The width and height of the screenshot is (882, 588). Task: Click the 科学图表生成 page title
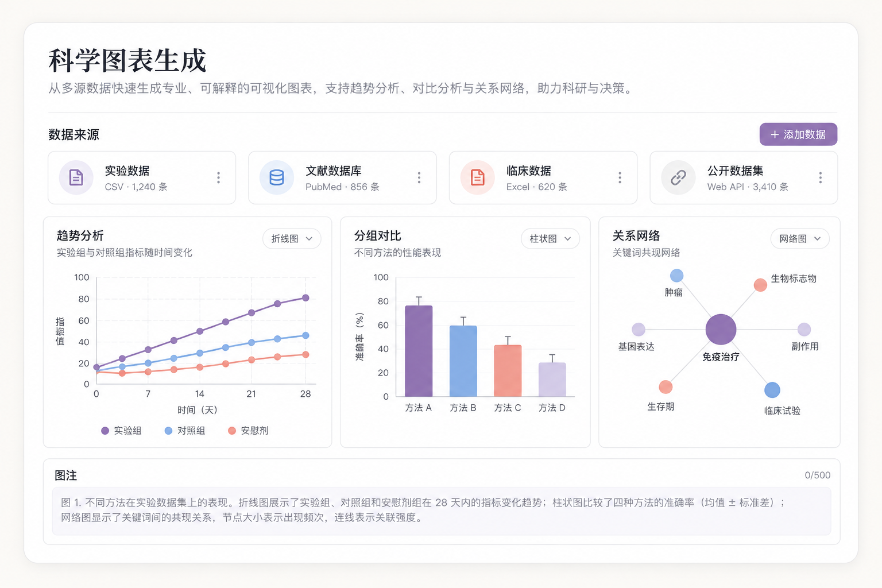click(x=127, y=60)
